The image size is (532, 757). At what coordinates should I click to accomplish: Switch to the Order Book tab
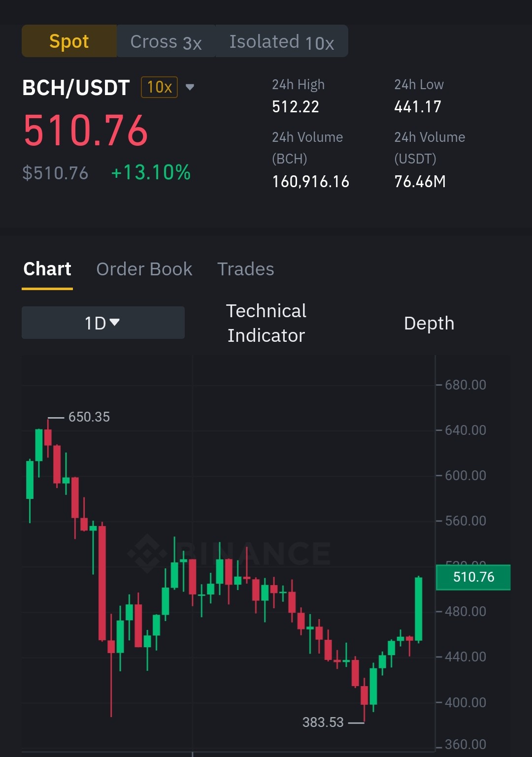click(x=144, y=269)
